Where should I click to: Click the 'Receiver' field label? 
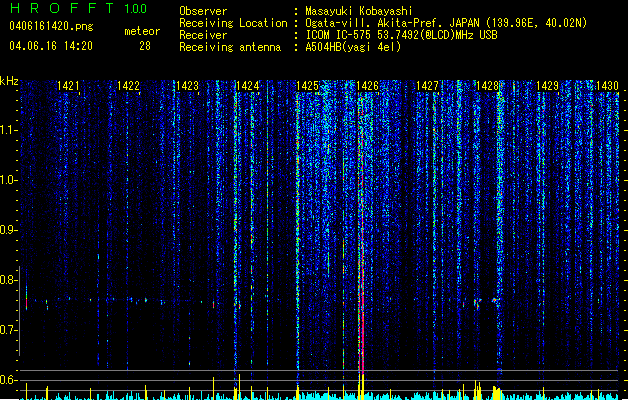point(203,35)
